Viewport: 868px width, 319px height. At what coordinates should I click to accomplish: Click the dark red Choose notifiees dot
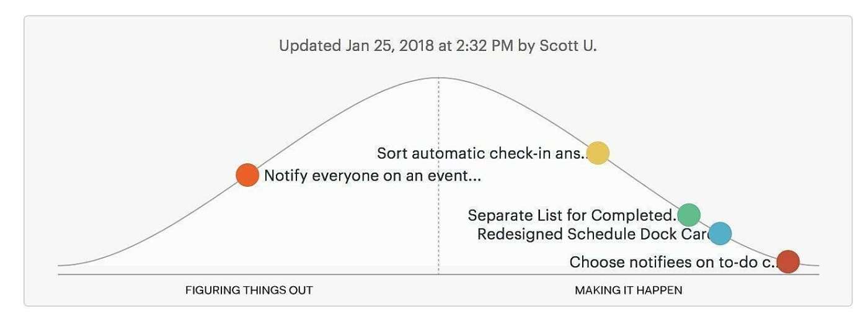[788, 261]
